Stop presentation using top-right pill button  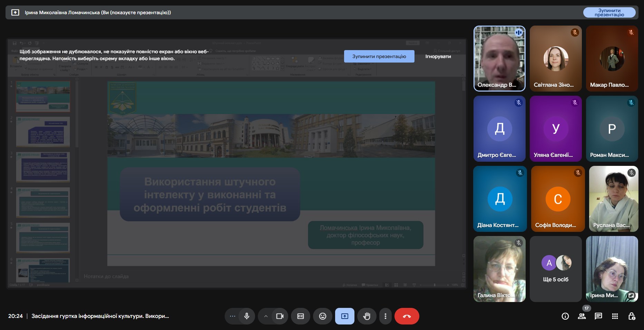point(609,12)
